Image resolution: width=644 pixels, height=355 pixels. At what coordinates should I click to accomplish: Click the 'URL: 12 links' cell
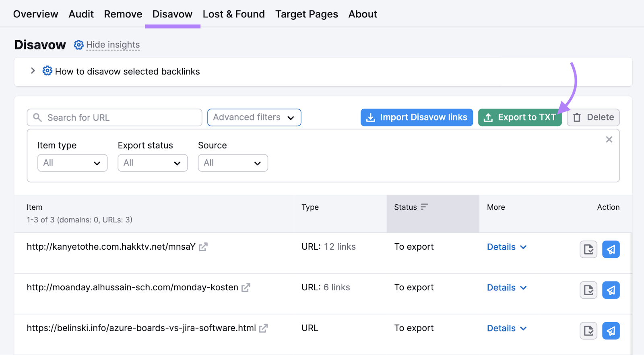[328, 247]
